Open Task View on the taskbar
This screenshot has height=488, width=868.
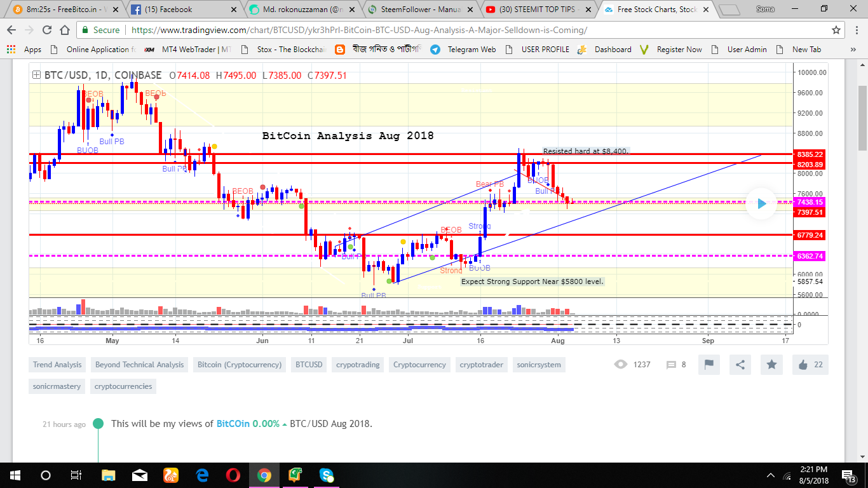[76, 475]
